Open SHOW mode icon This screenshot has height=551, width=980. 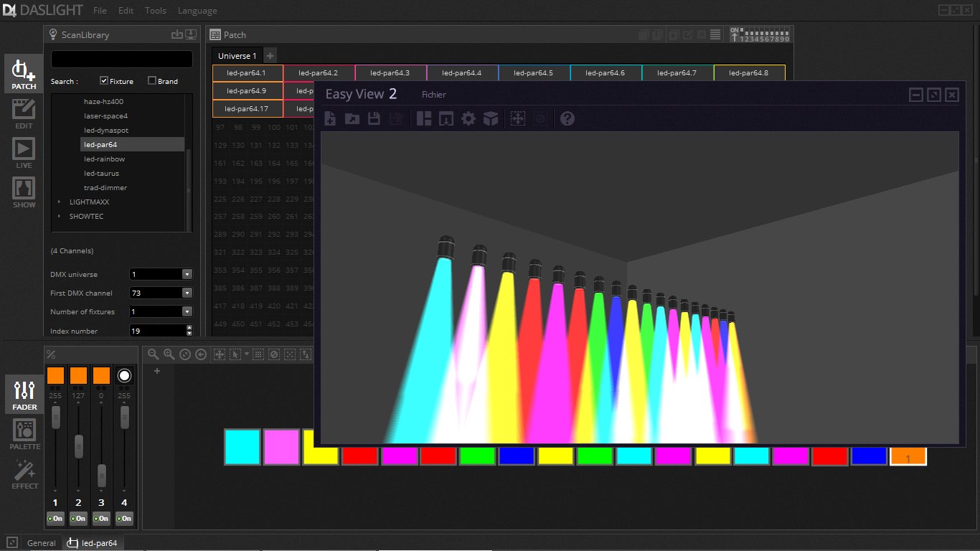pyautogui.click(x=24, y=192)
